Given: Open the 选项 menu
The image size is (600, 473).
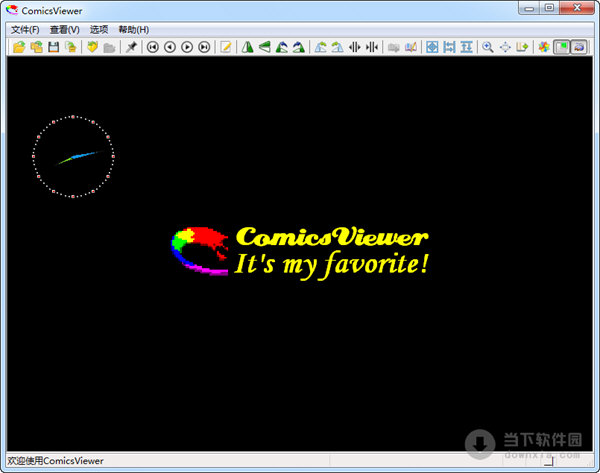Looking at the screenshot, I should click(x=99, y=30).
